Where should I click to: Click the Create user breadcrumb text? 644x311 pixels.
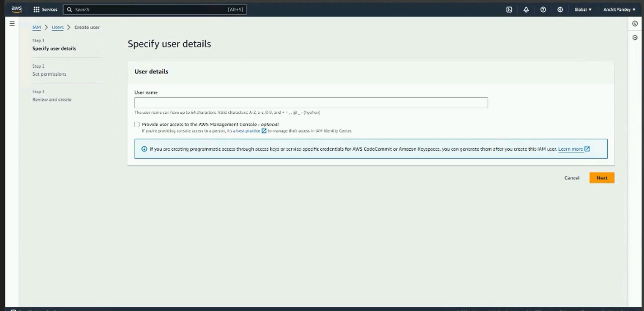pyautogui.click(x=87, y=27)
